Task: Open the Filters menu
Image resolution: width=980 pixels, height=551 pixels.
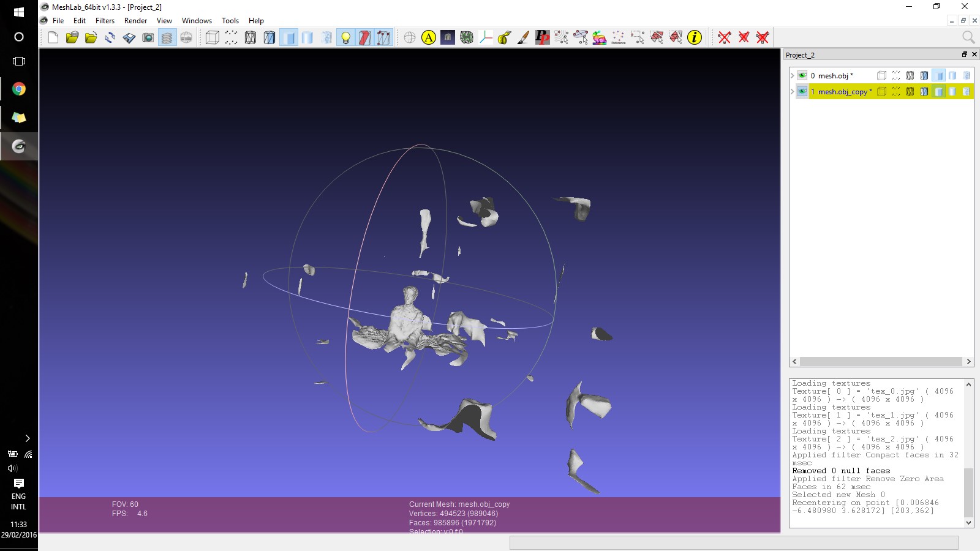Action: (x=105, y=21)
